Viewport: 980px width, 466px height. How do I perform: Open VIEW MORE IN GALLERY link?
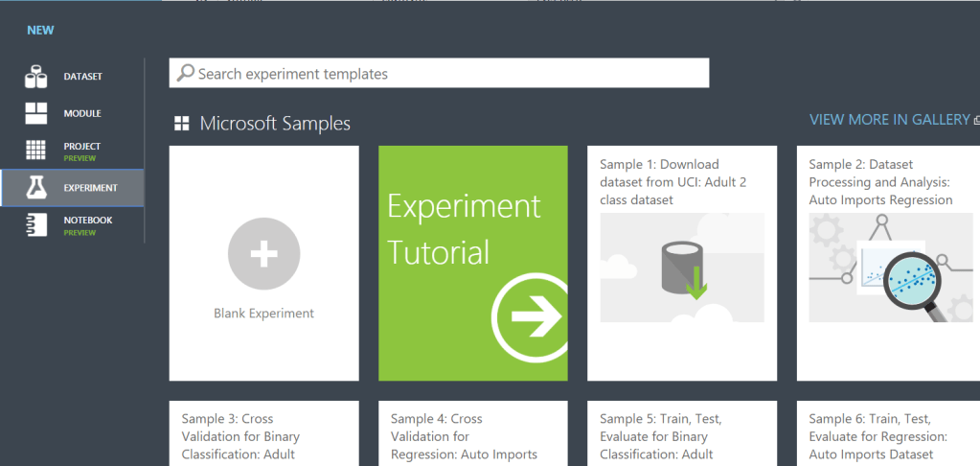tap(889, 120)
